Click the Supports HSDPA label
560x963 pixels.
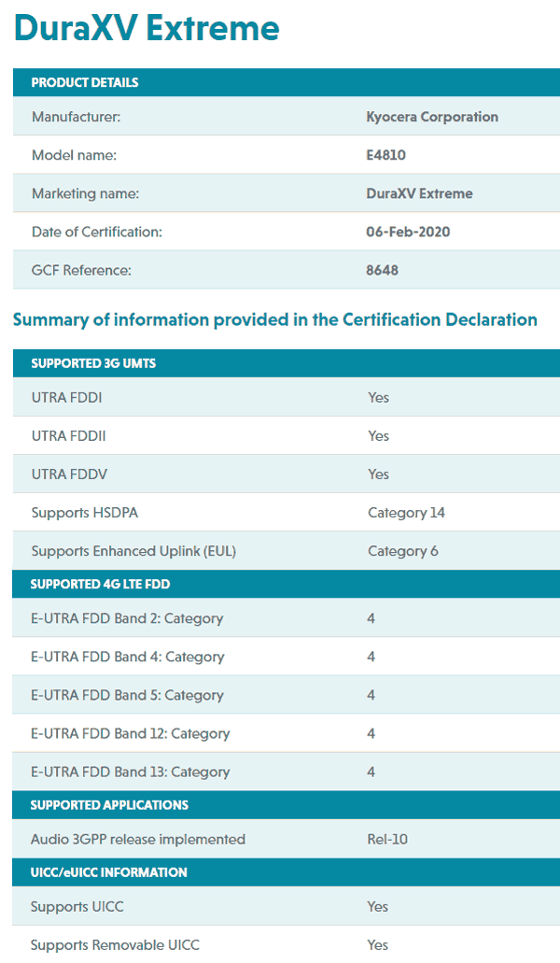[85, 513]
